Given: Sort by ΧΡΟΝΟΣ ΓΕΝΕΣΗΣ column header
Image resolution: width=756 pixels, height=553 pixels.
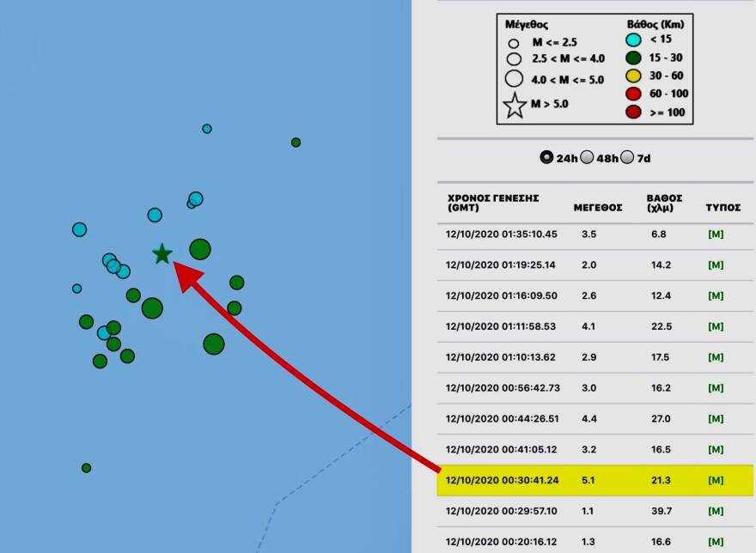Looking at the screenshot, I should click(x=492, y=202).
